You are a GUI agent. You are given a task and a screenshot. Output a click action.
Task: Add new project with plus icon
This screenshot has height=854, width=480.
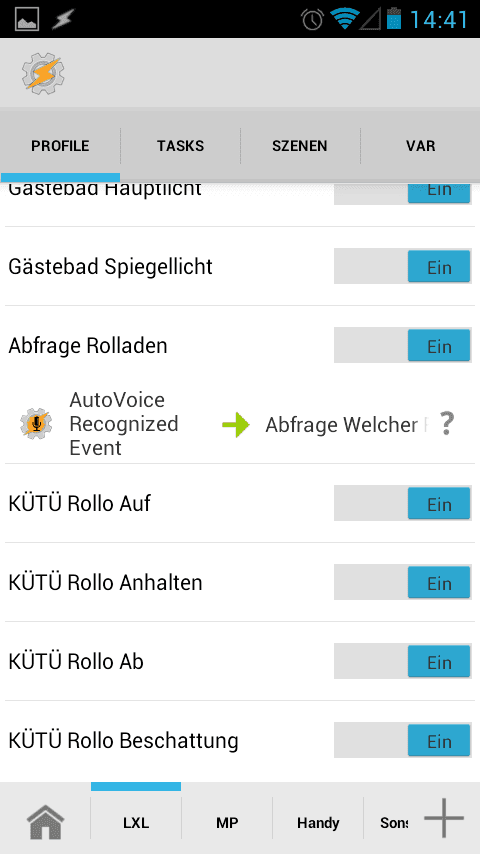pyautogui.click(x=444, y=818)
